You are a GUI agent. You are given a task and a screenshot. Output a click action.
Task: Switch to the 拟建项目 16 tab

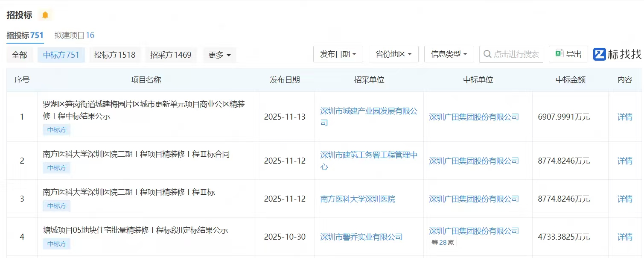pyautogui.click(x=74, y=35)
